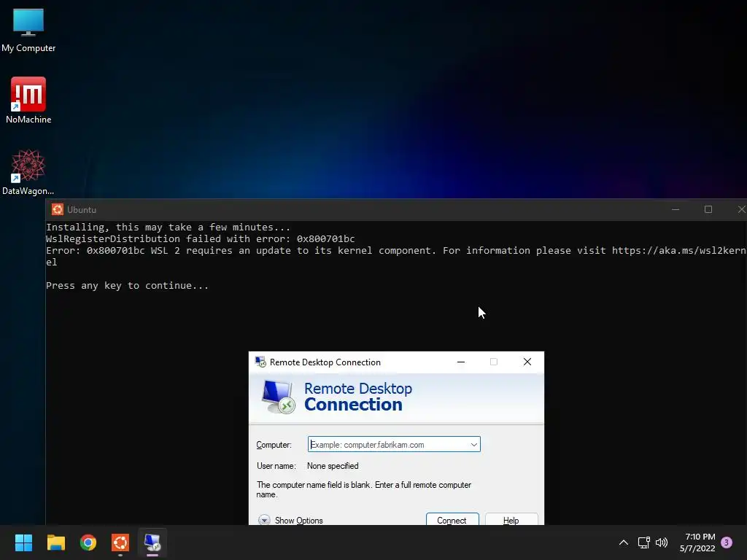Click the Ubuntu logo in terminal title bar
This screenshot has height=560, width=747.
pos(58,209)
